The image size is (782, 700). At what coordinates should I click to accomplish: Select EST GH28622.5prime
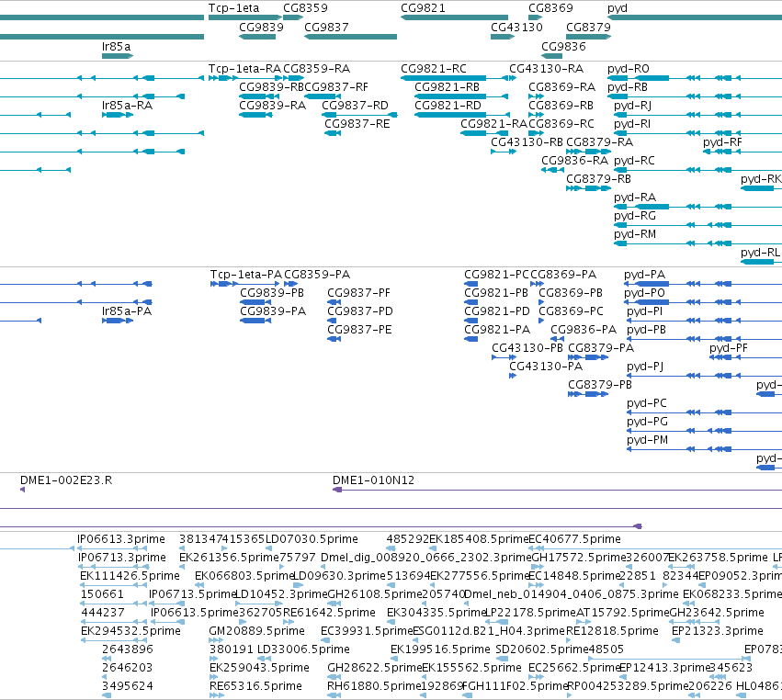click(375, 668)
